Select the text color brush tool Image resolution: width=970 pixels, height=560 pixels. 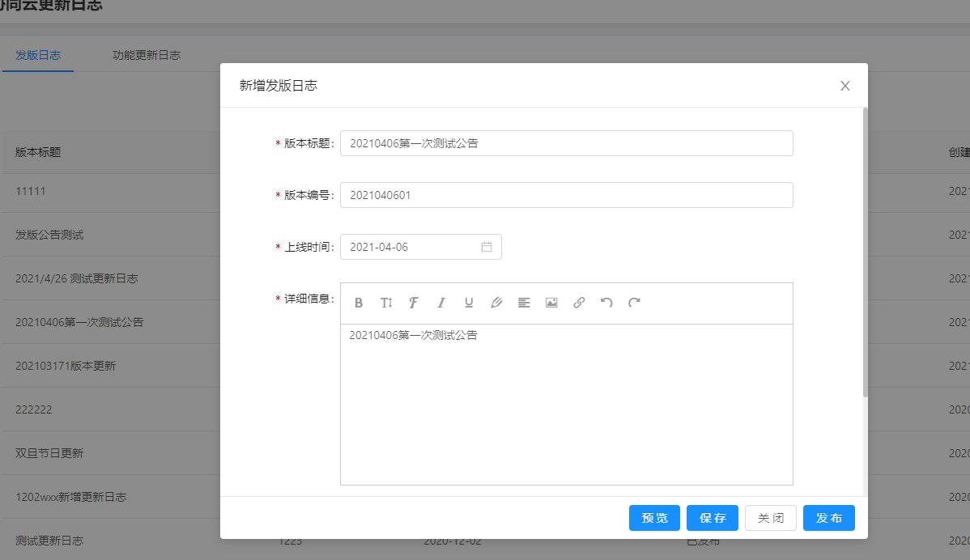[x=496, y=302]
